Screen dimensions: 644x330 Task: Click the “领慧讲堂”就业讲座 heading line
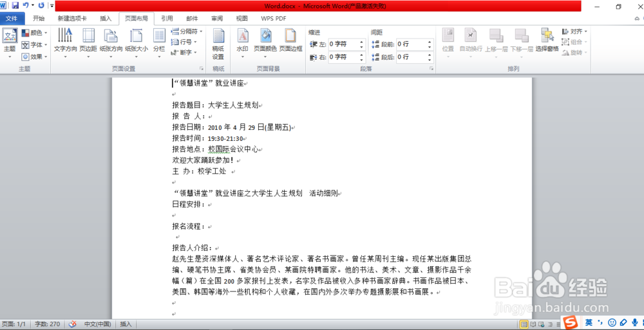[x=209, y=84]
